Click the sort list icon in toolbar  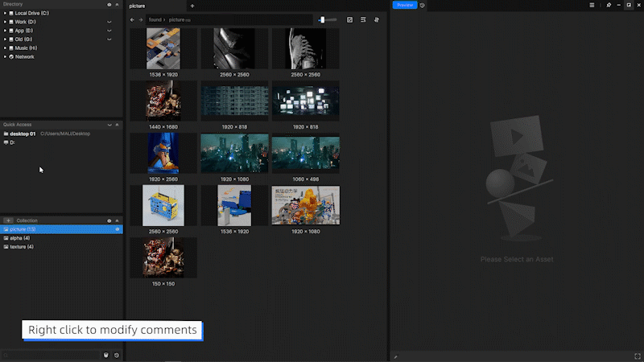coord(363,19)
